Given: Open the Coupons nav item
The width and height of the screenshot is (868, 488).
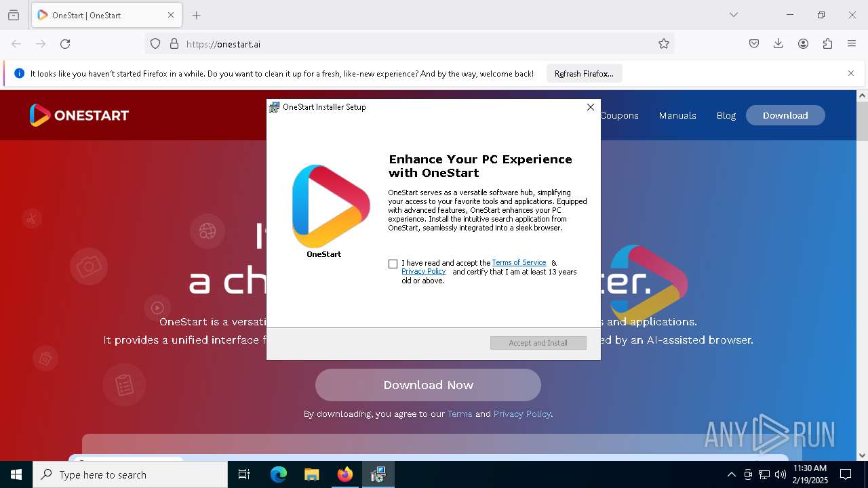Looking at the screenshot, I should (619, 116).
